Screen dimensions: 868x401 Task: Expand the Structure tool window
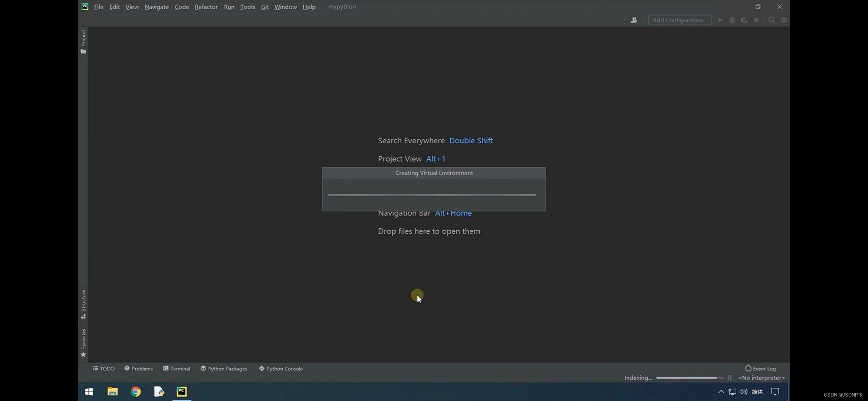tap(83, 304)
